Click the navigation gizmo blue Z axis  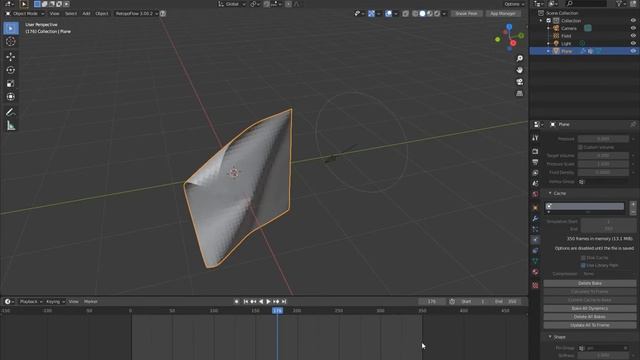[x=509, y=27]
